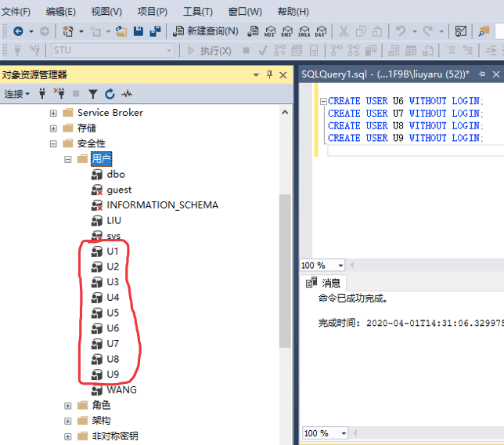This screenshot has height=445, width=504.
Task: Open the Edit (编辑) menu
Action: 61,12
